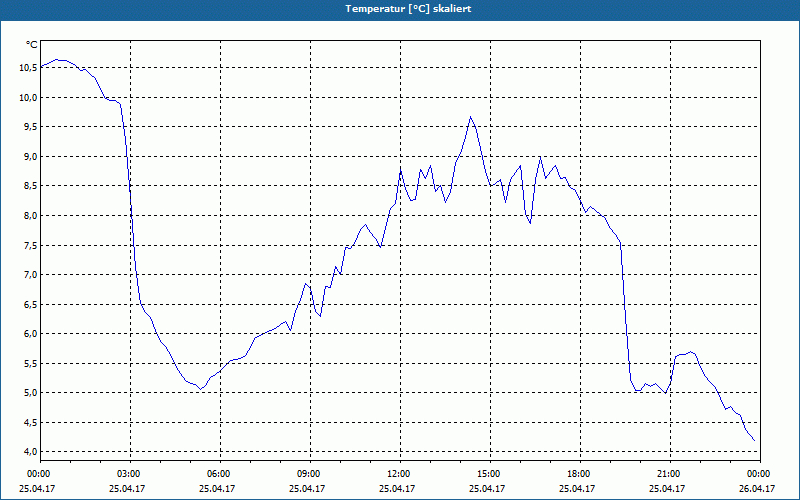The width and height of the screenshot is (800, 500).
Task: Click the 12:00 time axis label
Action: tap(400, 474)
